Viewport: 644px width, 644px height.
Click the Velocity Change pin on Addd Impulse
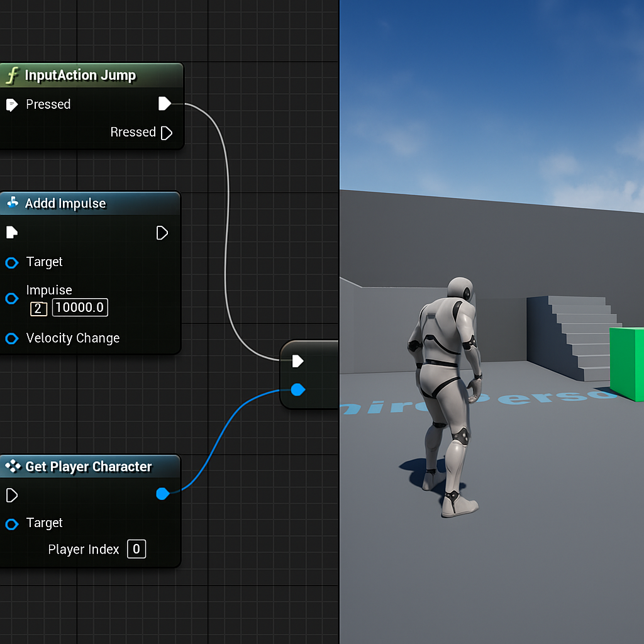[11, 338]
